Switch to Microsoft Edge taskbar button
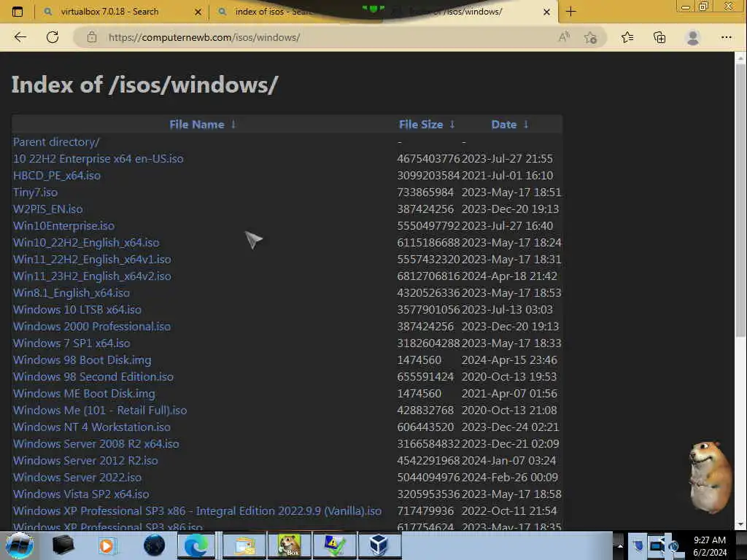This screenshot has height=560, width=747. click(196, 545)
